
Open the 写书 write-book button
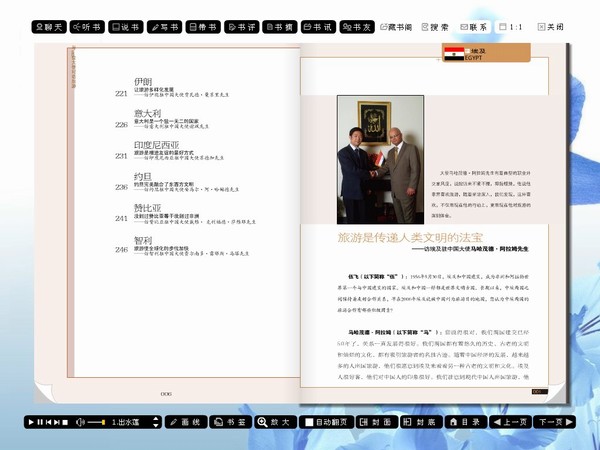(165, 27)
